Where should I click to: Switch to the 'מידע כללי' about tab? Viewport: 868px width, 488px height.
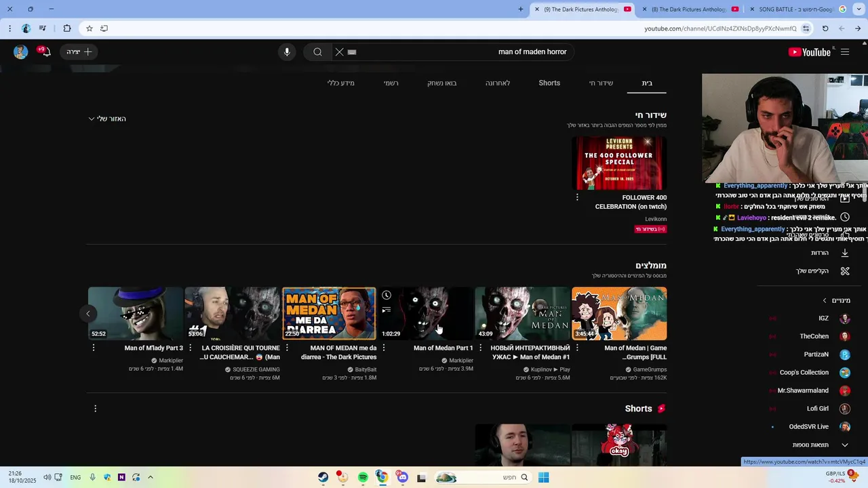(x=341, y=83)
